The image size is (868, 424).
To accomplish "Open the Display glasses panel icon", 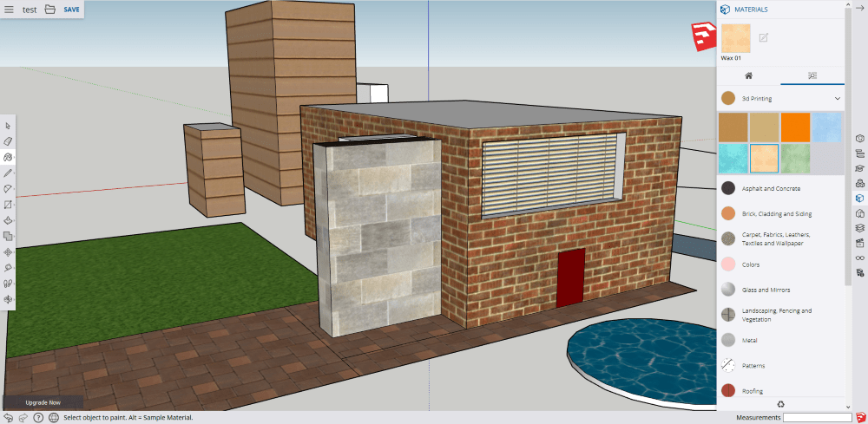I will click(859, 258).
